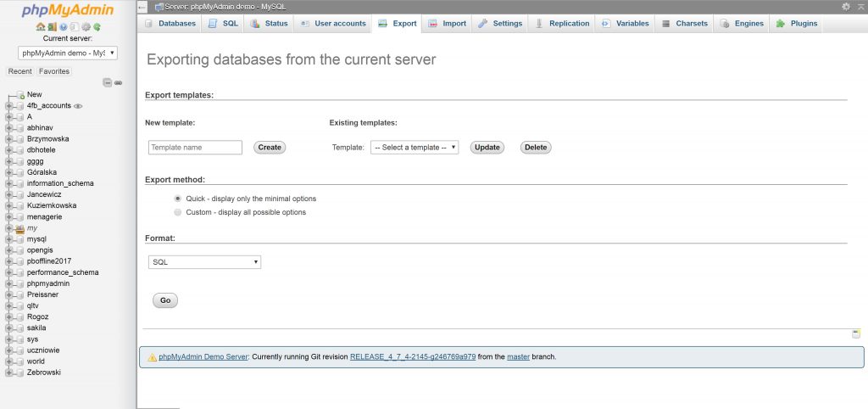Click database icon next to phpmyadmin
Image resolution: width=868 pixels, height=409 pixels.
(x=20, y=283)
